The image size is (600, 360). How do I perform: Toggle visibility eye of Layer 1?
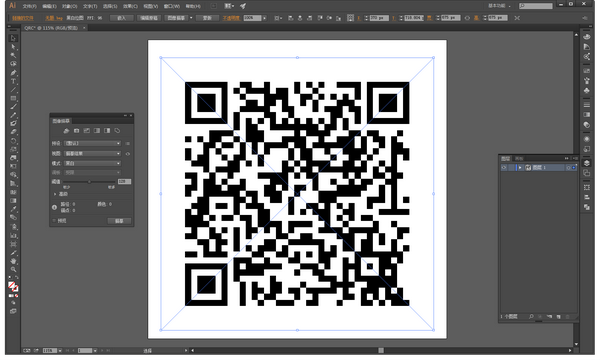coord(504,168)
